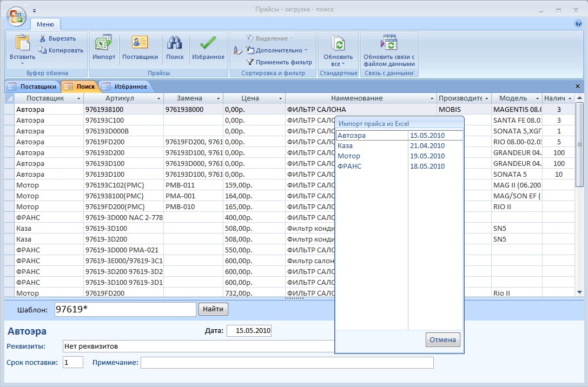This screenshot has width=588, height=387.
Task: Toggle Применить фильтр
Action: point(279,62)
